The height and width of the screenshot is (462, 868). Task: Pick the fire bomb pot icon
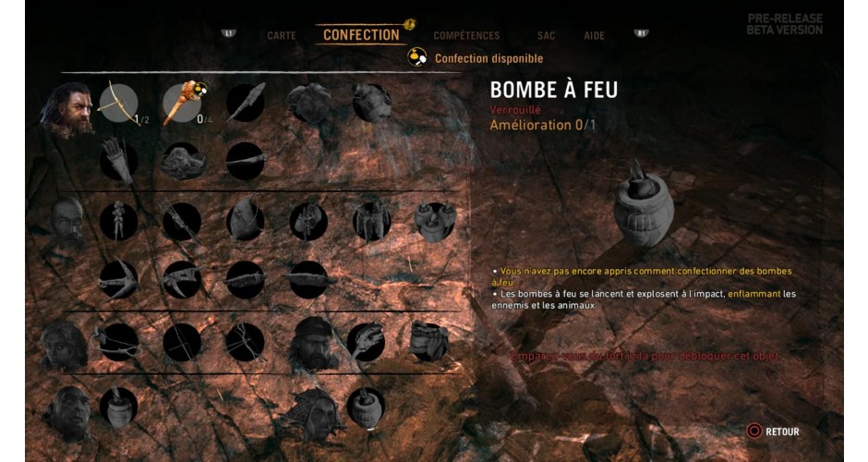tap(366, 408)
